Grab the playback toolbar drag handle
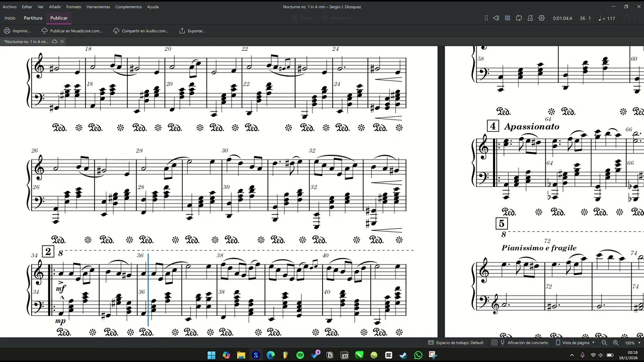Image resolution: width=644 pixels, height=362 pixels. (x=486, y=18)
